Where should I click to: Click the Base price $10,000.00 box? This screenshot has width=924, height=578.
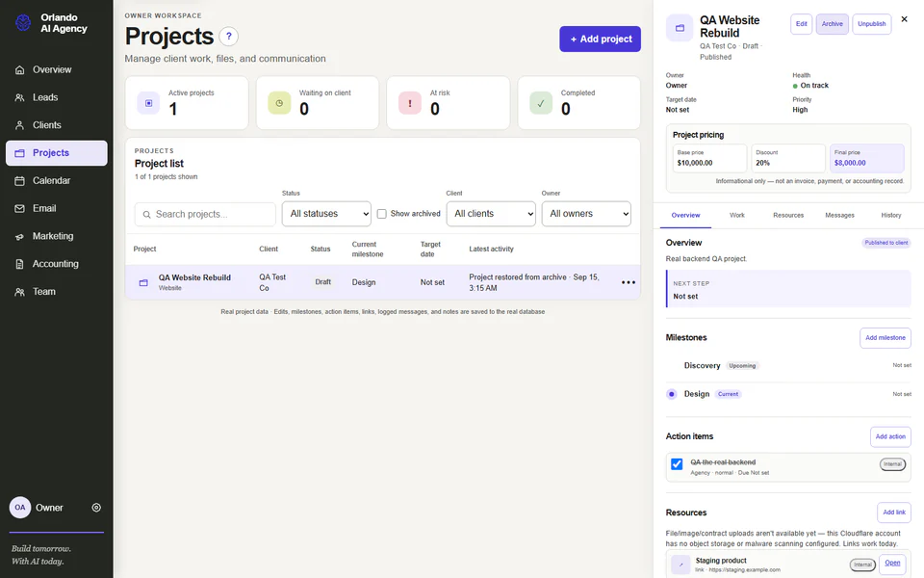pyautogui.click(x=709, y=158)
